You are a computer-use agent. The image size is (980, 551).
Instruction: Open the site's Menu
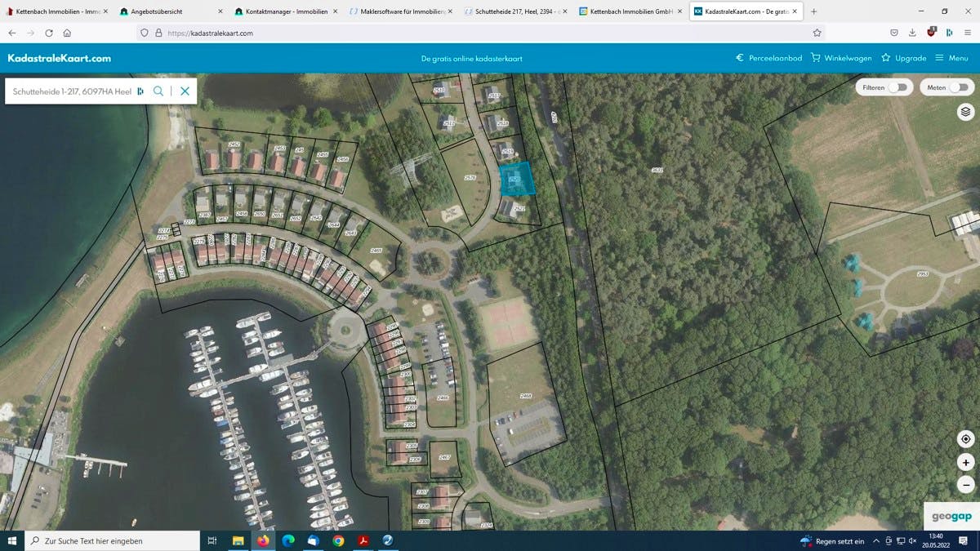pos(951,58)
